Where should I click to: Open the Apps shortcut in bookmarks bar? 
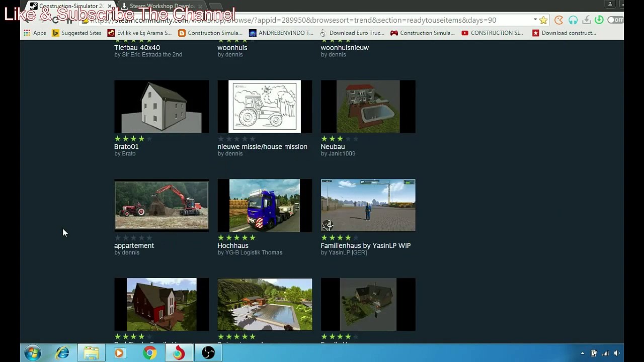click(35, 33)
